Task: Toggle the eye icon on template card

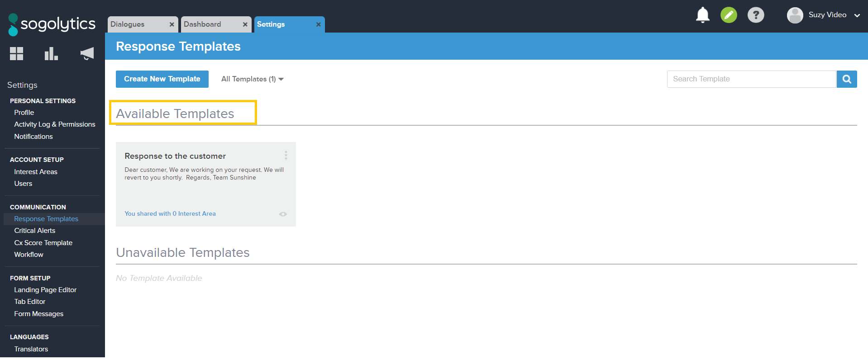Action: (283, 214)
